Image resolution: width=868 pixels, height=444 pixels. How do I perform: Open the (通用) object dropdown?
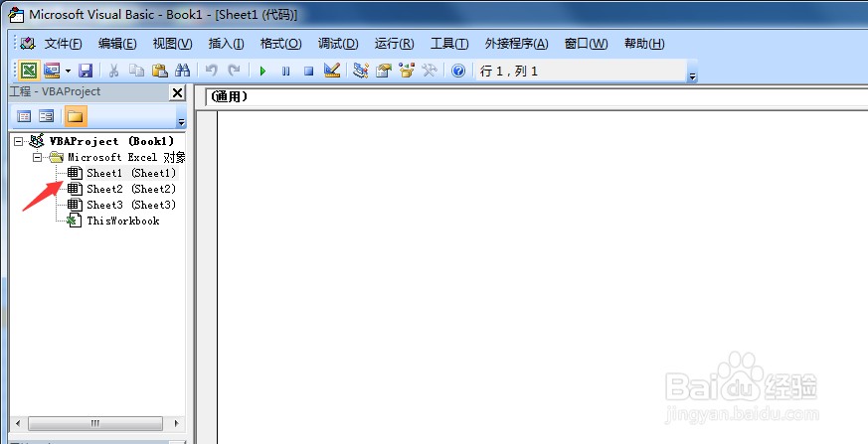point(537,97)
